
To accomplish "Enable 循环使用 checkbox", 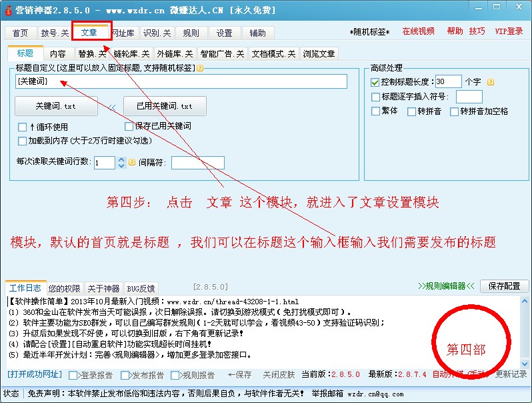I will tap(23, 127).
